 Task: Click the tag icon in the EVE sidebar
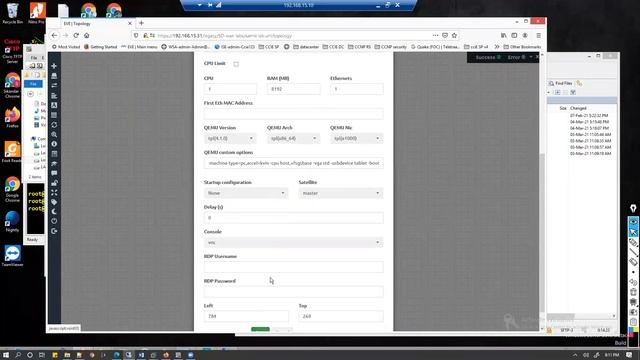click(54, 202)
